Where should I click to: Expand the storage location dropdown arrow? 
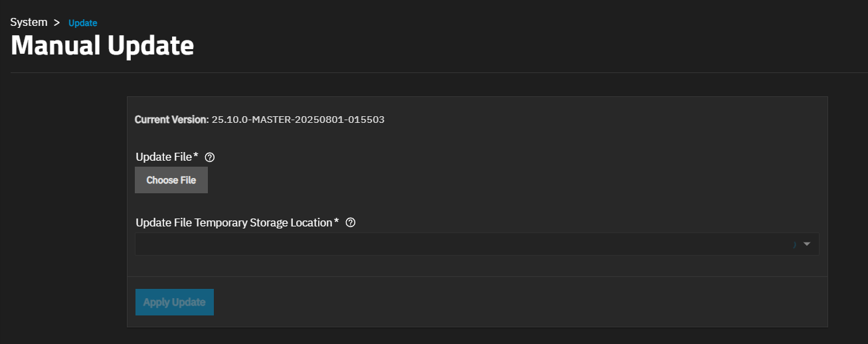(x=807, y=244)
